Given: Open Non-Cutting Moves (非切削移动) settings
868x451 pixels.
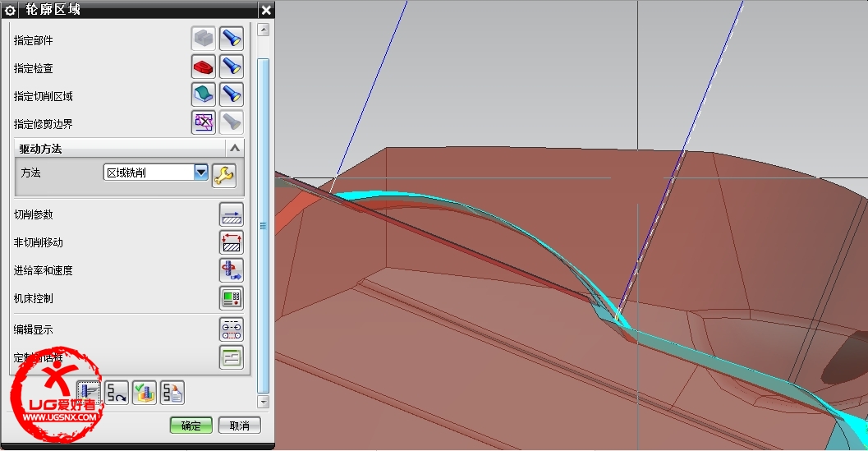Looking at the screenshot, I should [x=232, y=242].
